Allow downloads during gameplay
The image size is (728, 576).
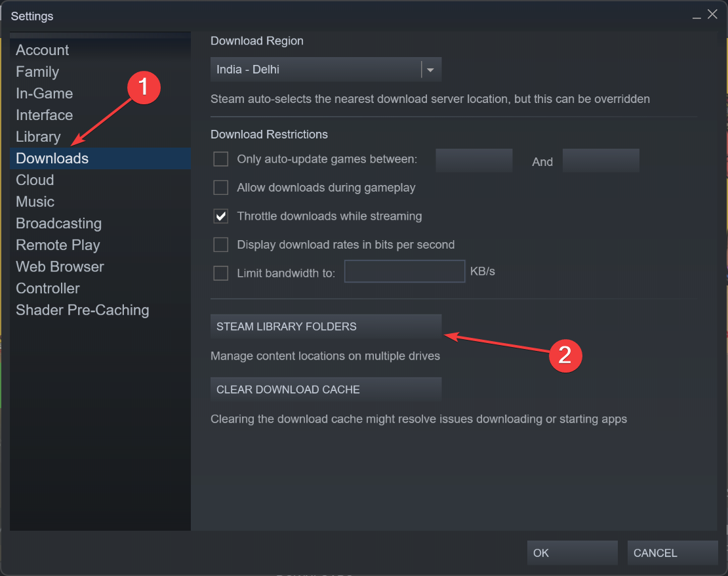coord(220,188)
